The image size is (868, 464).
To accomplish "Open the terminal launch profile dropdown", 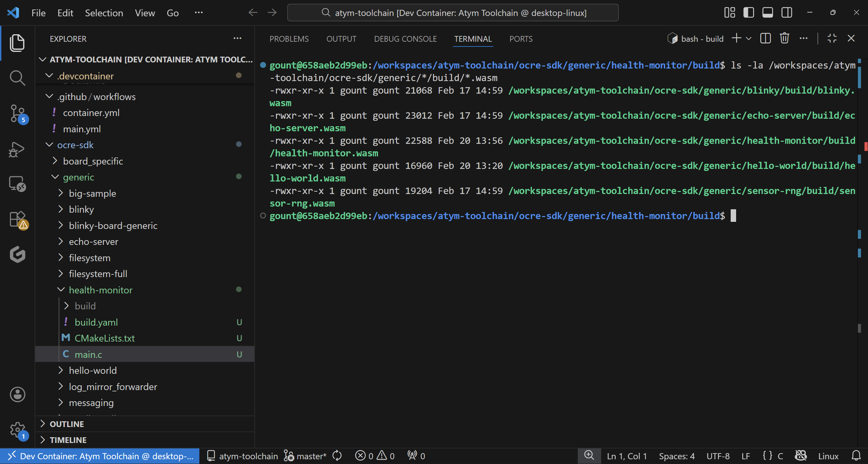I will click(749, 38).
